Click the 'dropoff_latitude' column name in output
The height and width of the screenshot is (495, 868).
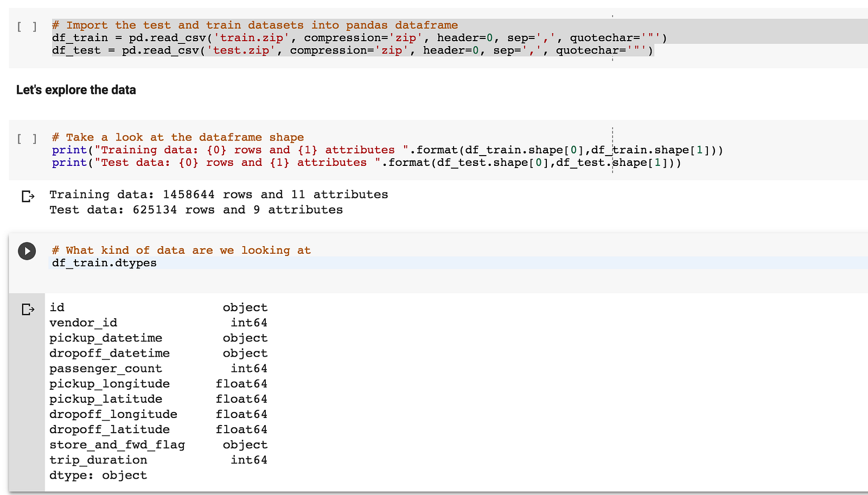point(110,429)
